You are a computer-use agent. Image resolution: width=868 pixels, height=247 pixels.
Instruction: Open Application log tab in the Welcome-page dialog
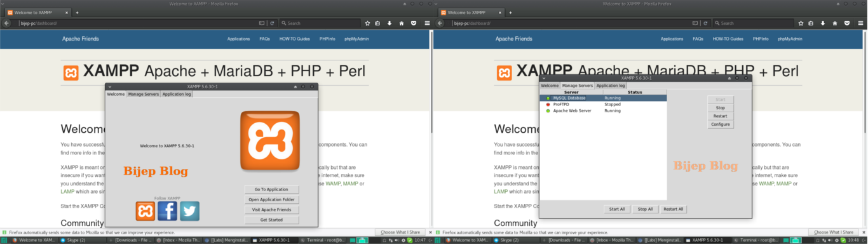177,94
